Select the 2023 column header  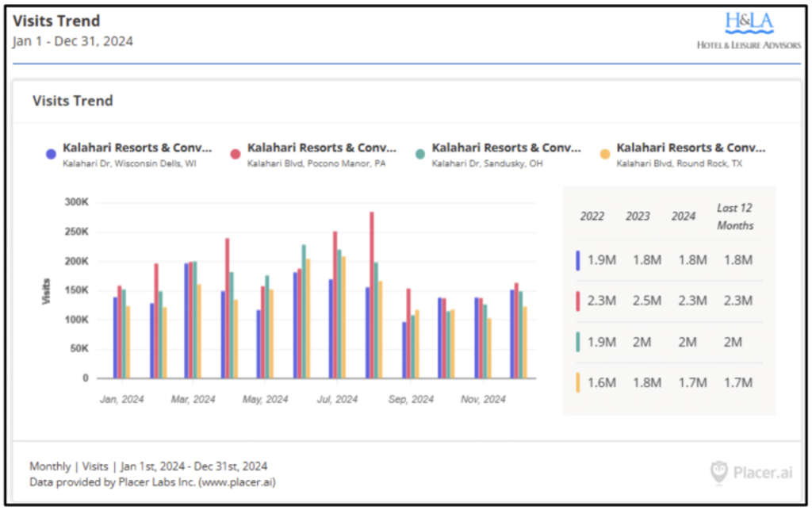[x=638, y=216]
